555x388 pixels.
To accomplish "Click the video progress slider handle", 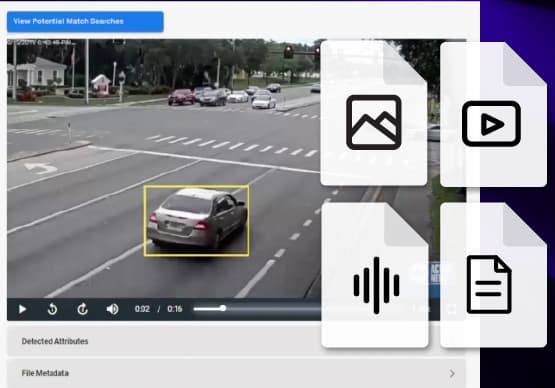I will coord(223,308).
